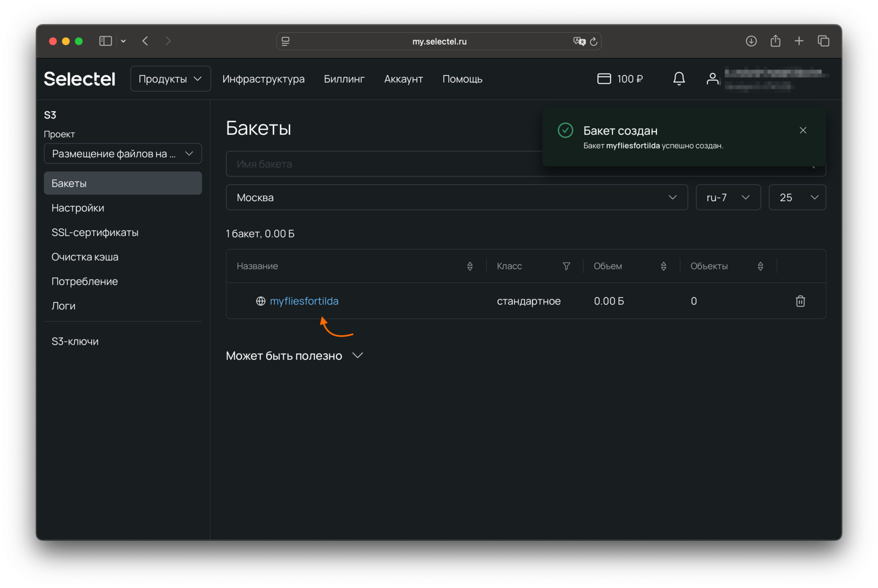The height and width of the screenshot is (588, 878).
Task: Reload the page with the refresh icon
Action: (594, 41)
